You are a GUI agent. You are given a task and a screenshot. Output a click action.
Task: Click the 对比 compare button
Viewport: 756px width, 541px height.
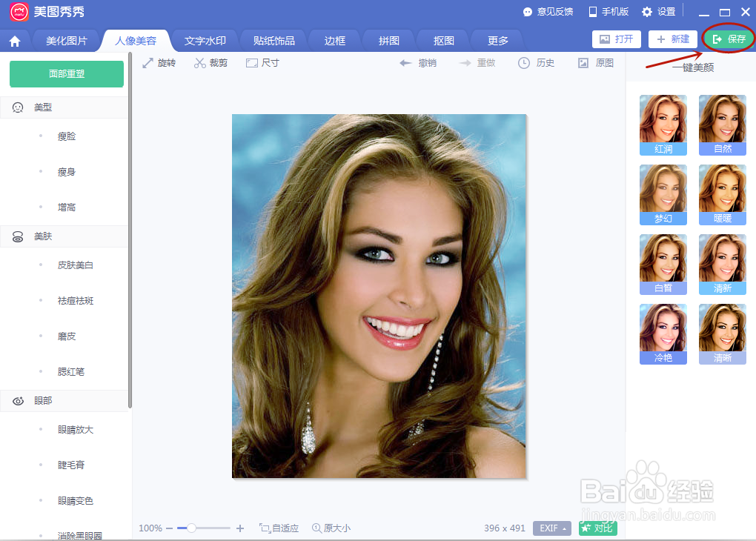click(x=598, y=528)
